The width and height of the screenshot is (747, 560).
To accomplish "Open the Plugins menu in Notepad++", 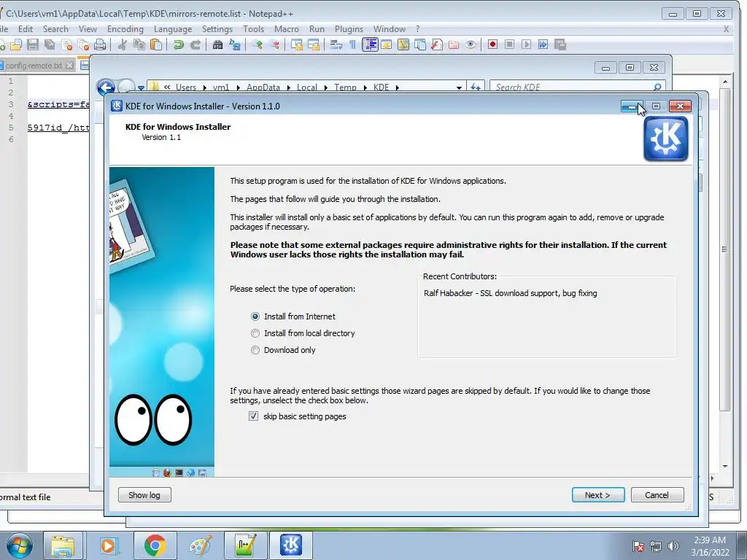I will [x=349, y=29].
